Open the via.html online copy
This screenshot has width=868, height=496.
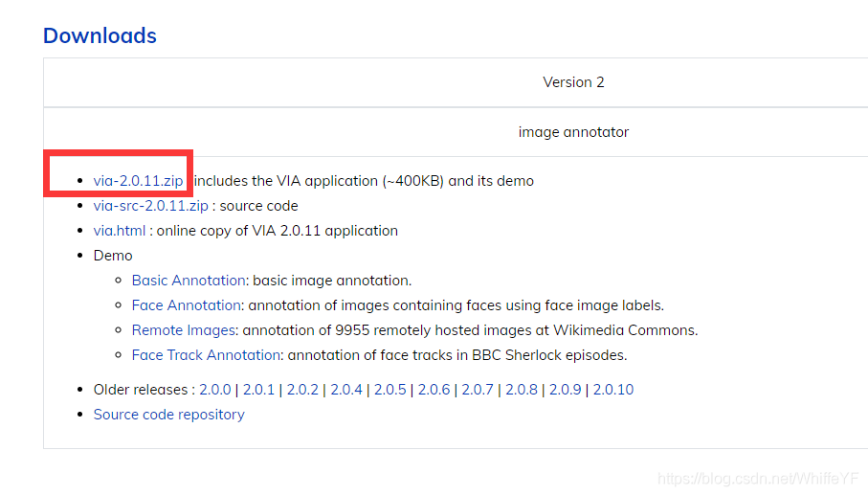pos(120,231)
